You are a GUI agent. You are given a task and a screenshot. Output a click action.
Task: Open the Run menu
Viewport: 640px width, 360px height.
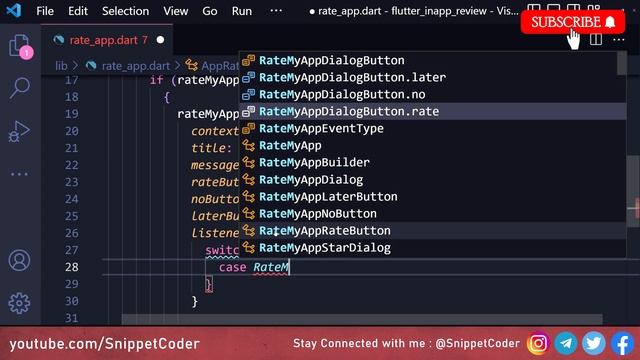[242, 11]
